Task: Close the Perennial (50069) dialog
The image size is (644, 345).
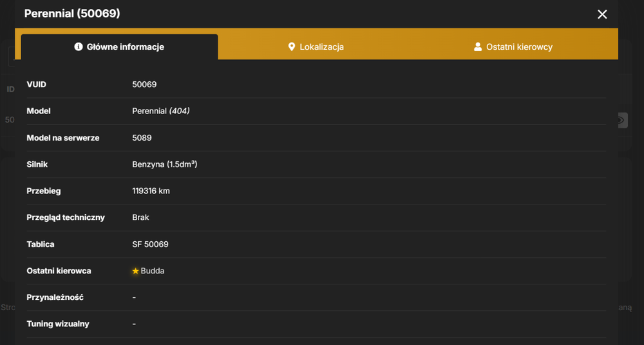Action: pyautogui.click(x=602, y=14)
